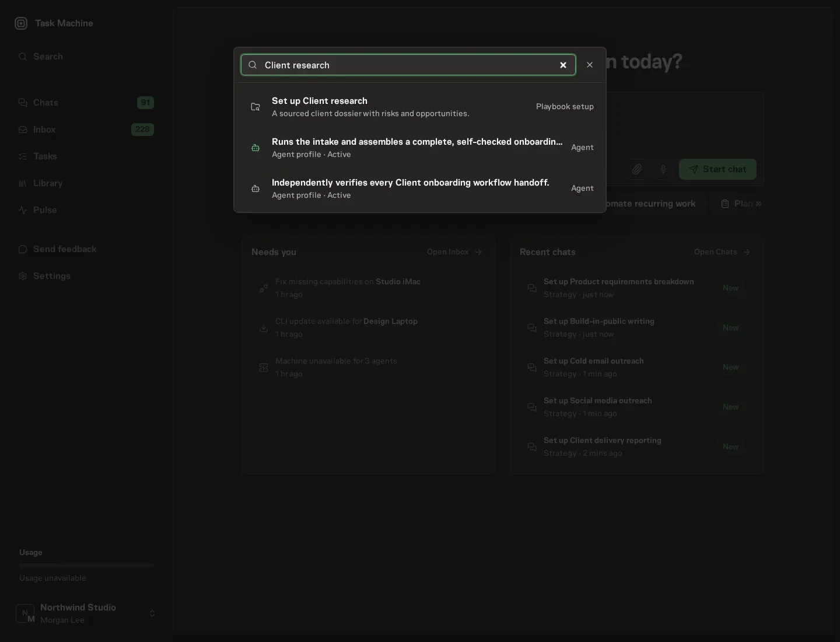This screenshot has width=840, height=642.
Task: Click the microphone voice input icon
Action: pyautogui.click(x=663, y=169)
